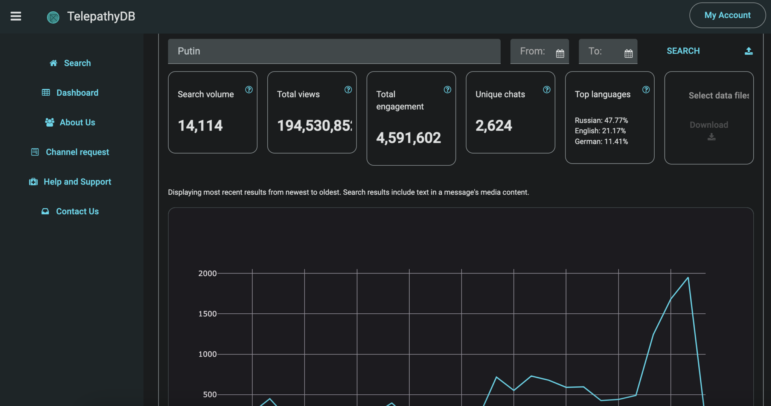Click the Search volume help icon

tap(249, 90)
